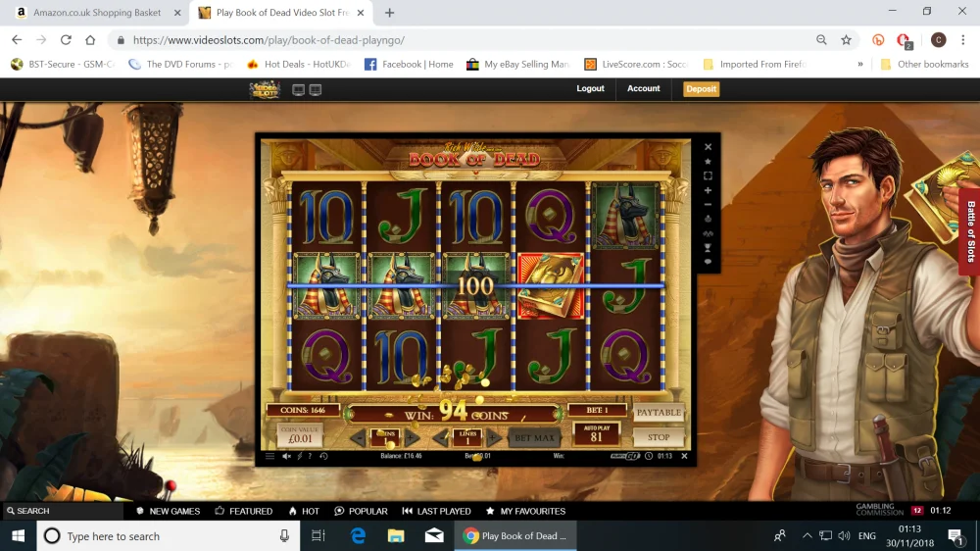Click the Videoslots logo
Image resolution: width=980 pixels, height=551 pixels.
(265, 89)
